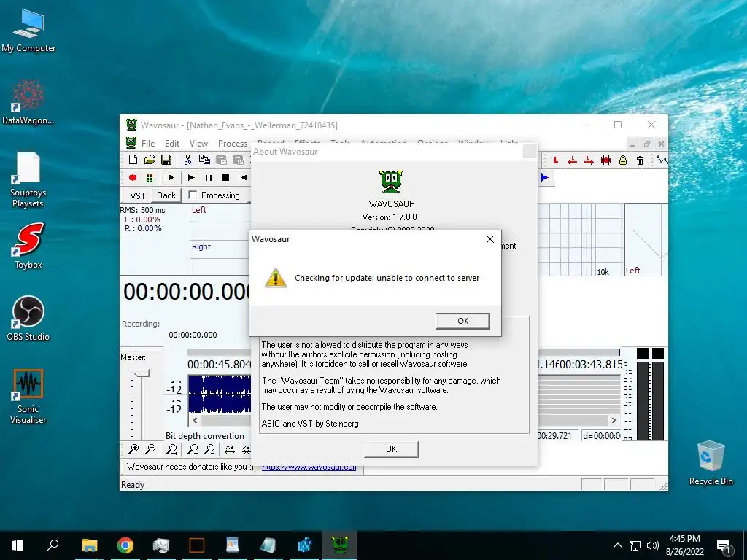
Task: Click the red snap markers icon
Action: [606, 160]
